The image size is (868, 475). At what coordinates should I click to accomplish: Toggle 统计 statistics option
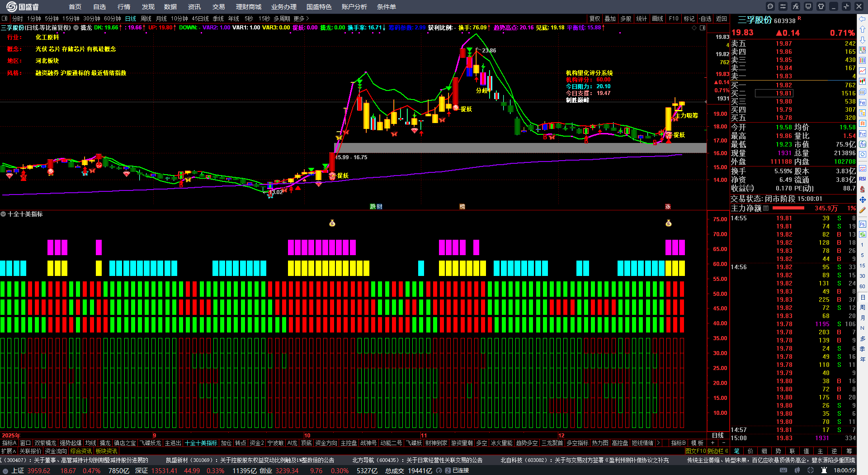(x=642, y=19)
